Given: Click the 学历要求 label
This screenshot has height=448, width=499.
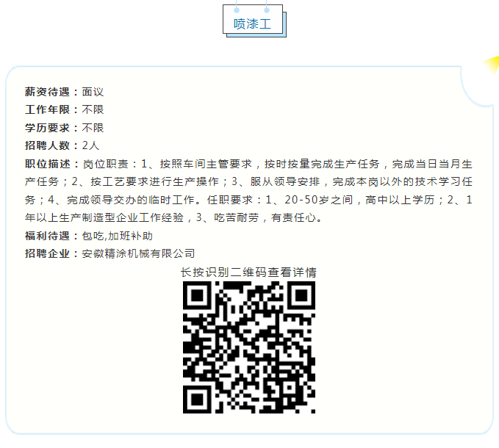Looking at the screenshot, I should 47,128.
